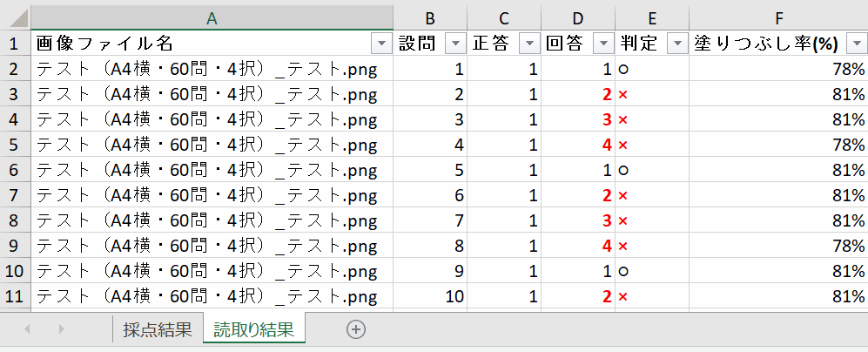Open the 設問 column filter dropdown

click(455, 44)
